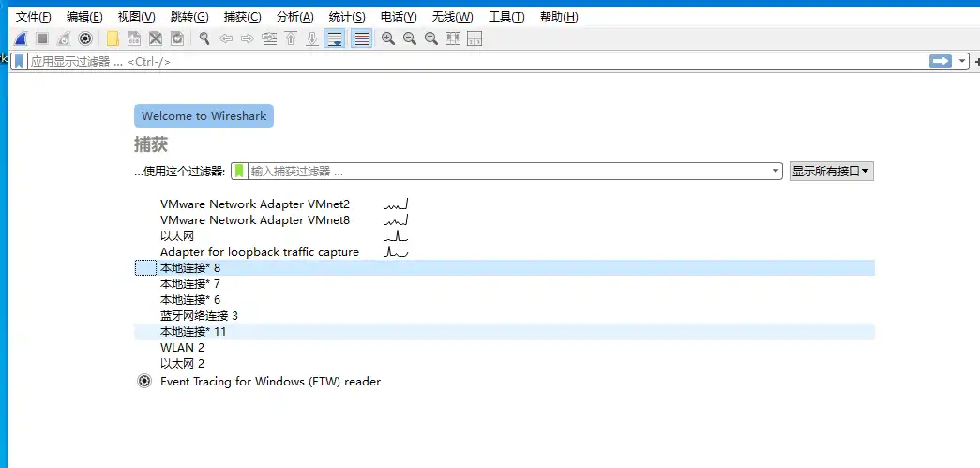Click the stop capture square icon
The width and height of the screenshot is (980, 468).
[x=42, y=38]
